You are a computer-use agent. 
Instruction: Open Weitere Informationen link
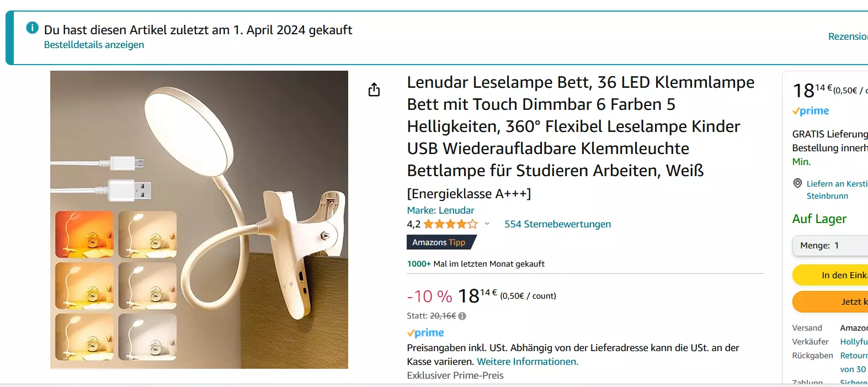(528, 362)
